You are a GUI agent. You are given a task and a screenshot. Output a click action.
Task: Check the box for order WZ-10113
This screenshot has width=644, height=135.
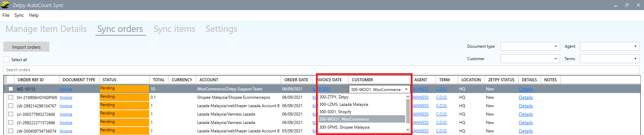coord(11,89)
